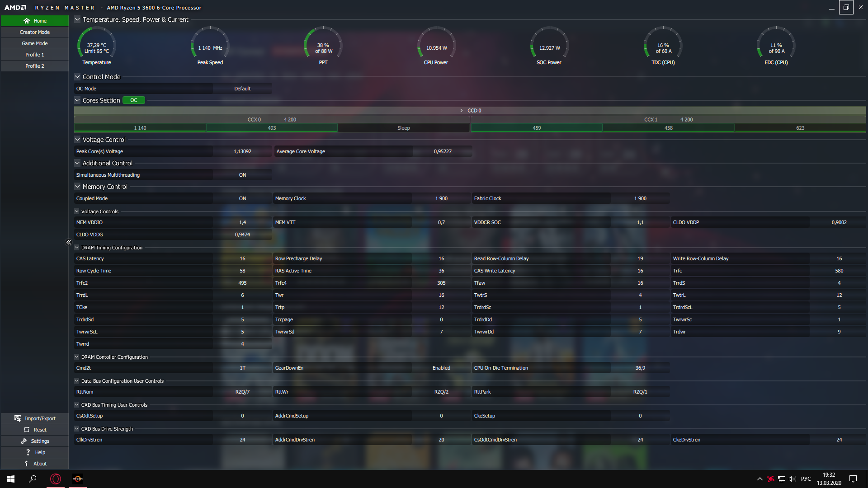Open Import/Export from sidebar icon
Viewport: 868px width, 488px height.
pos(18,418)
